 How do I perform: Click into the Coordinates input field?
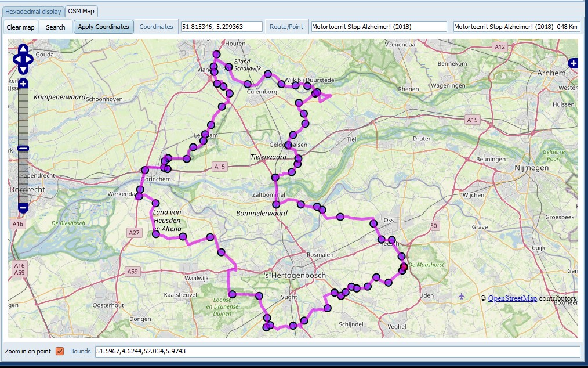coord(221,27)
